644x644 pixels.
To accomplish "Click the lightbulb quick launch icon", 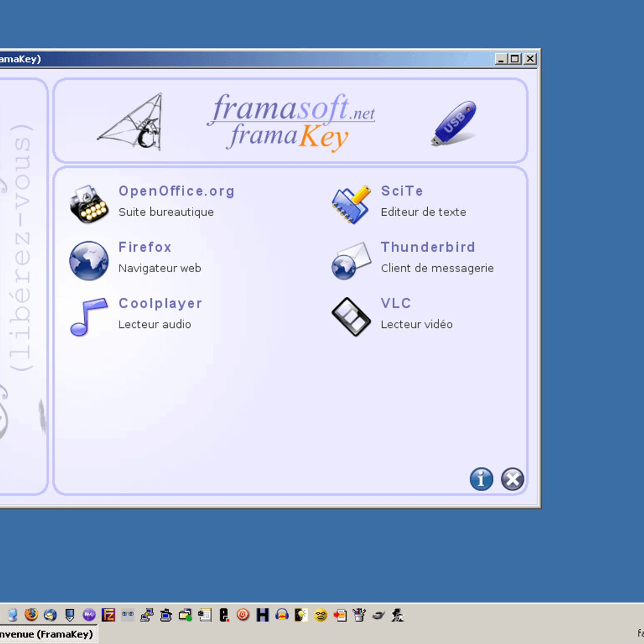I will click(301, 614).
